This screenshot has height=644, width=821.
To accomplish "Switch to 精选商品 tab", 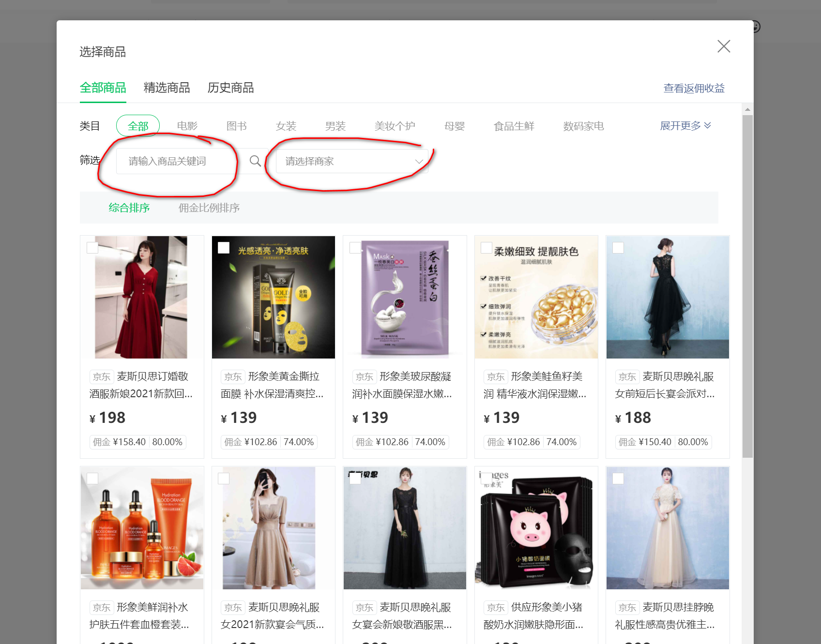I will coord(167,88).
